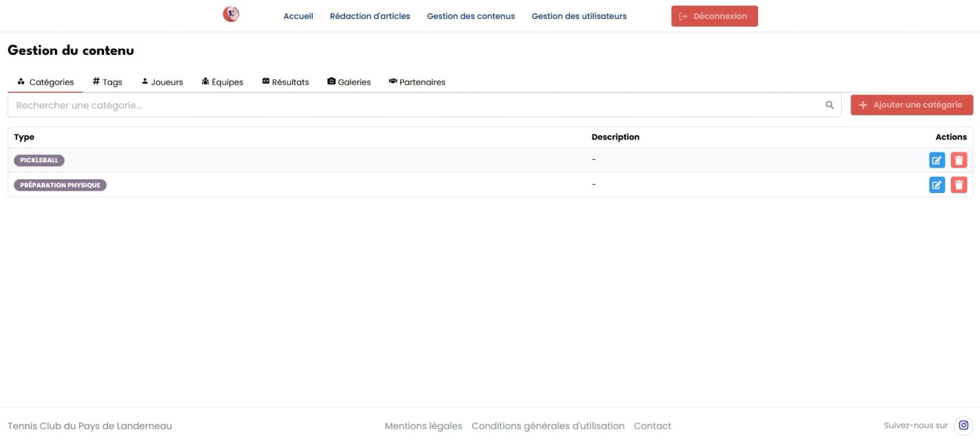Edit the PRÉPARATION PHYSIQUE category
Image resolution: width=980 pixels, height=443 pixels.
[936, 185]
